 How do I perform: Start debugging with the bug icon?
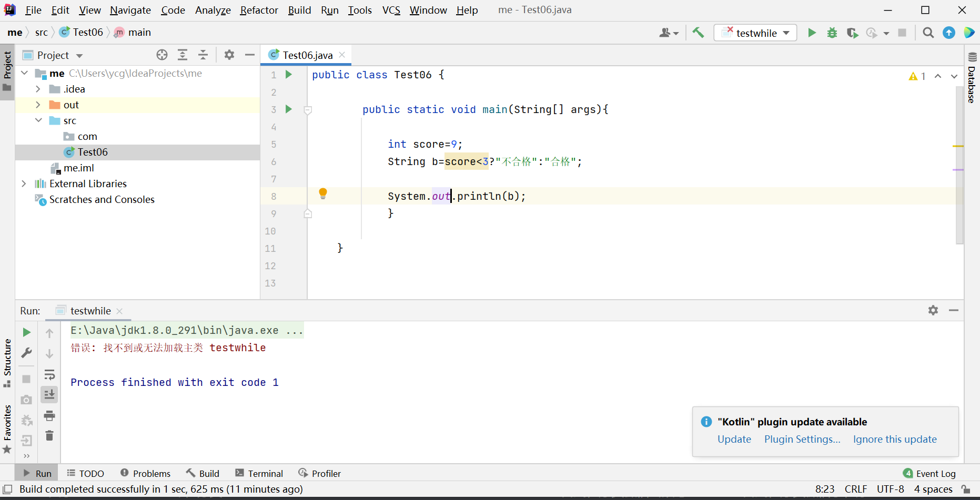pyautogui.click(x=832, y=33)
